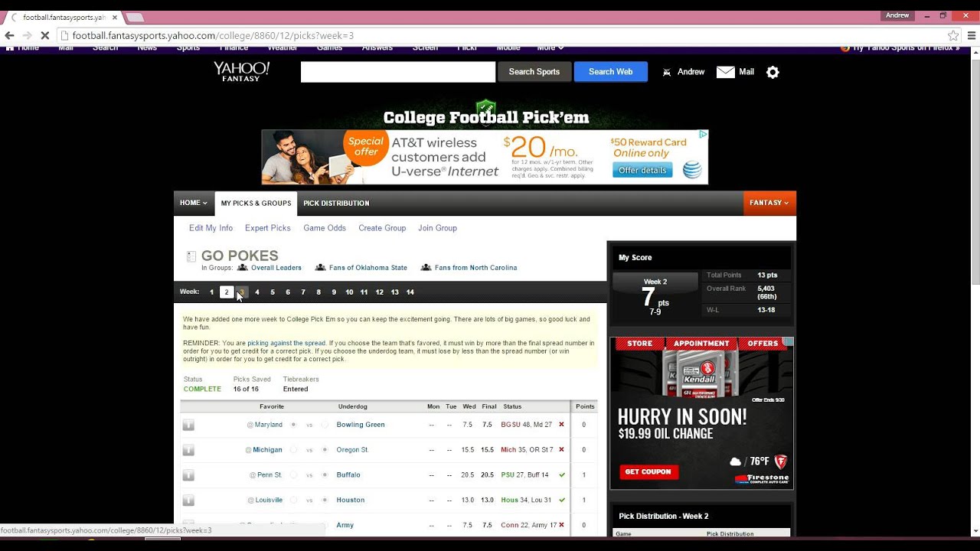Viewport: 980px width, 551px height.
Task: Open the MY PICKS & GROUPS tab
Action: 256,204
